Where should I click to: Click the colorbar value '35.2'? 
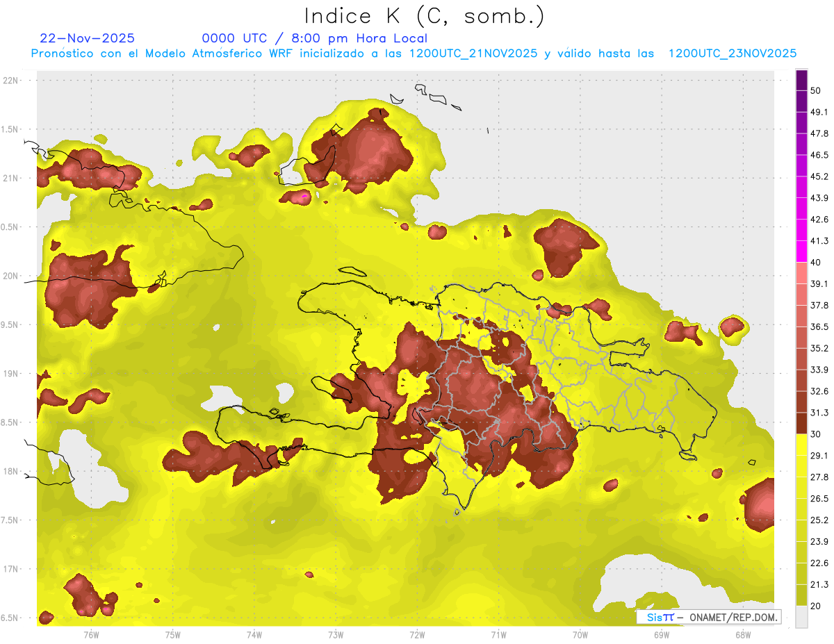coord(819,348)
